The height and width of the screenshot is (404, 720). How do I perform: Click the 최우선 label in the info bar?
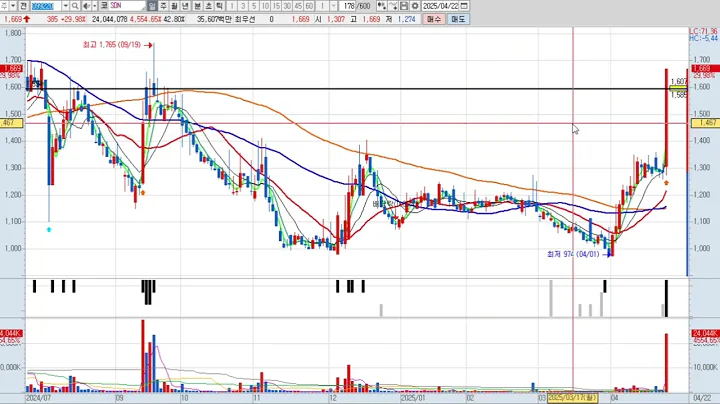coord(245,19)
